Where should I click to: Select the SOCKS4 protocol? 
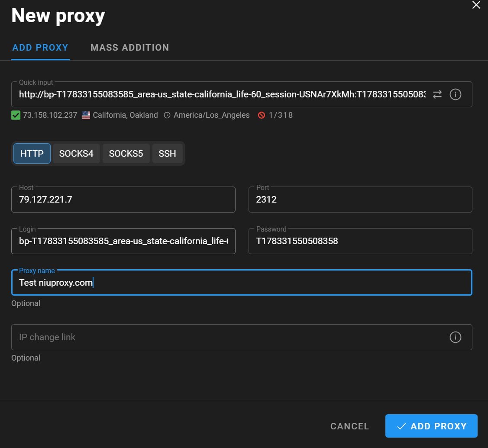76,153
